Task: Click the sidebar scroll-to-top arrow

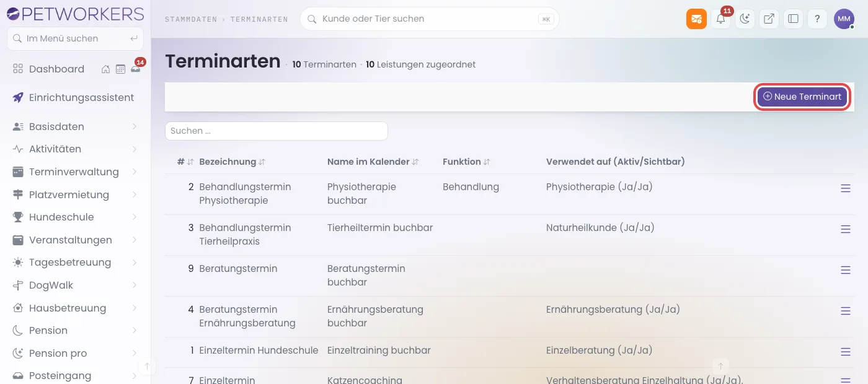Action: coord(147,366)
